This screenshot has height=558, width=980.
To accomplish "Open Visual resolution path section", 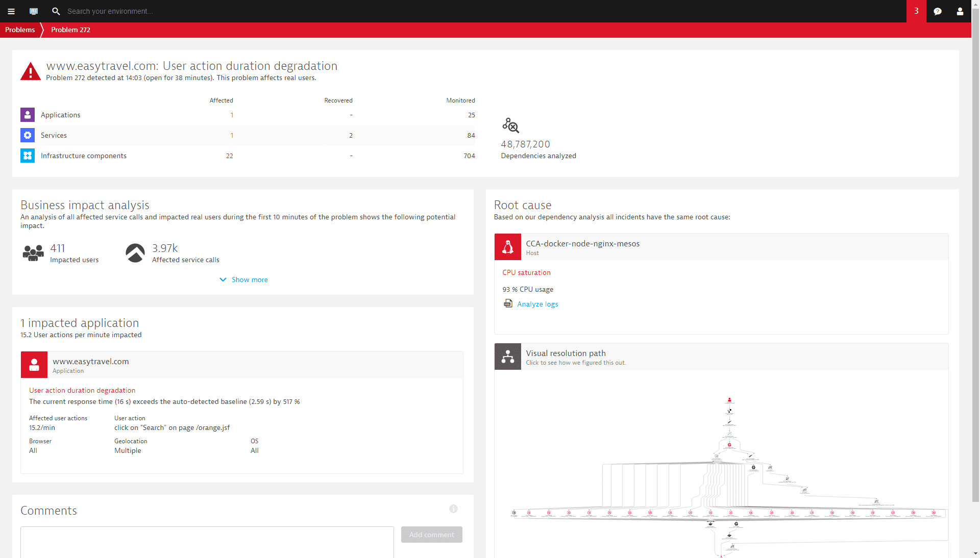I will pos(721,357).
